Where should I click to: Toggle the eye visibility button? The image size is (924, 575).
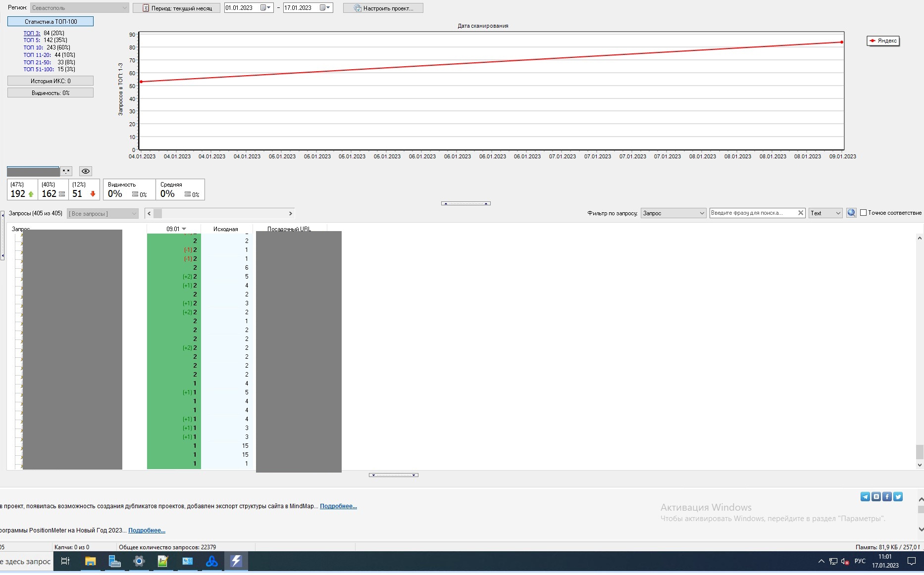coord(86,171)
